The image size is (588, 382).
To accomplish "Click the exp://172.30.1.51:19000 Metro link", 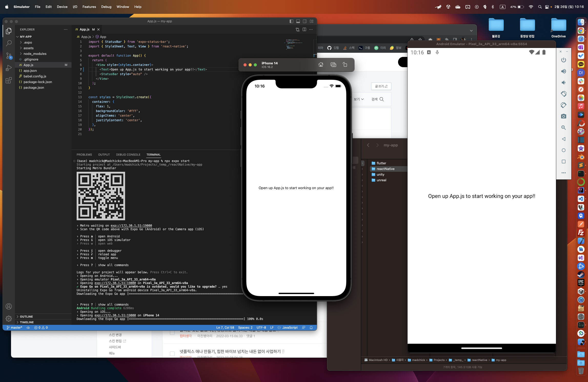I will pos(131,226).
